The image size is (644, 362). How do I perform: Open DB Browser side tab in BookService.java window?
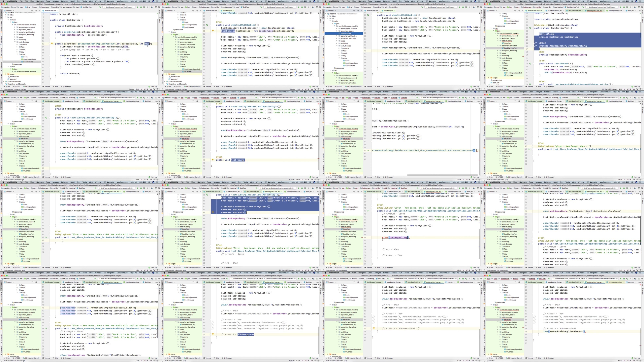click(1, 41)
